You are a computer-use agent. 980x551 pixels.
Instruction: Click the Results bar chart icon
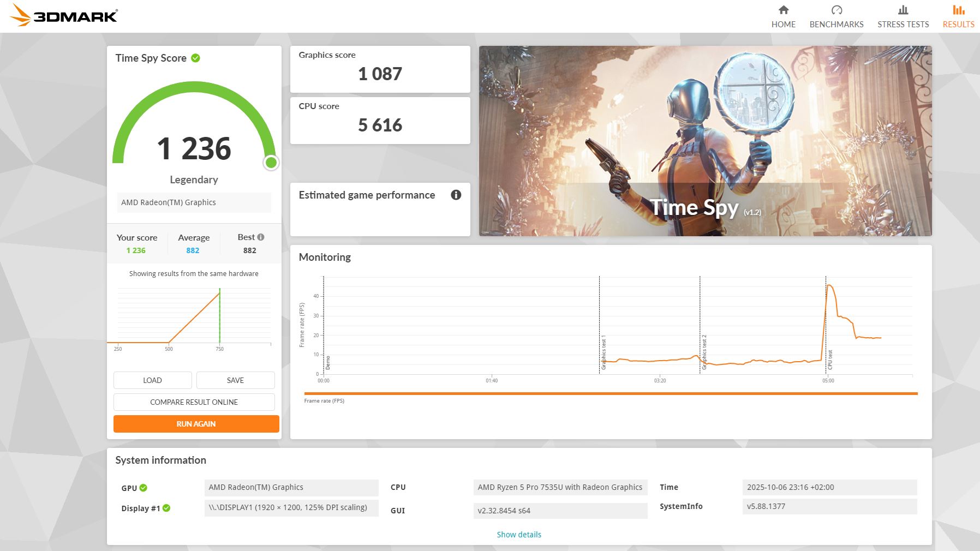tap(958, 10)
